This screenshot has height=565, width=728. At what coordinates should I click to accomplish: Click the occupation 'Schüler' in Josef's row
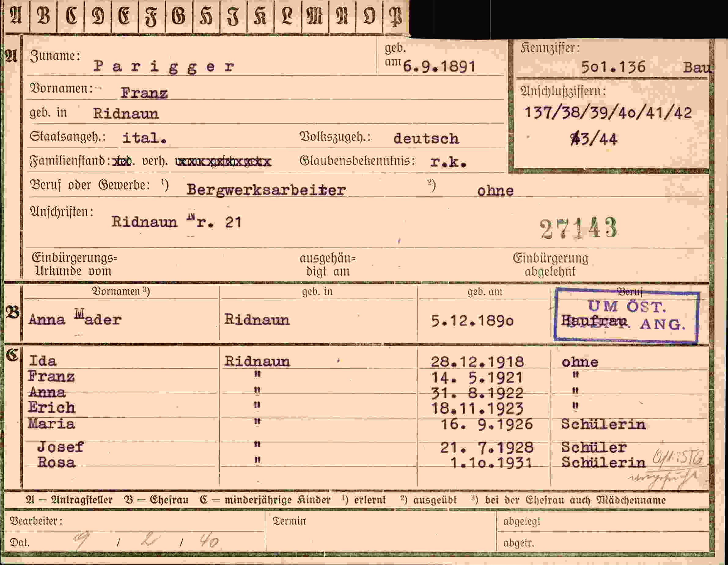tap(594, 447)
